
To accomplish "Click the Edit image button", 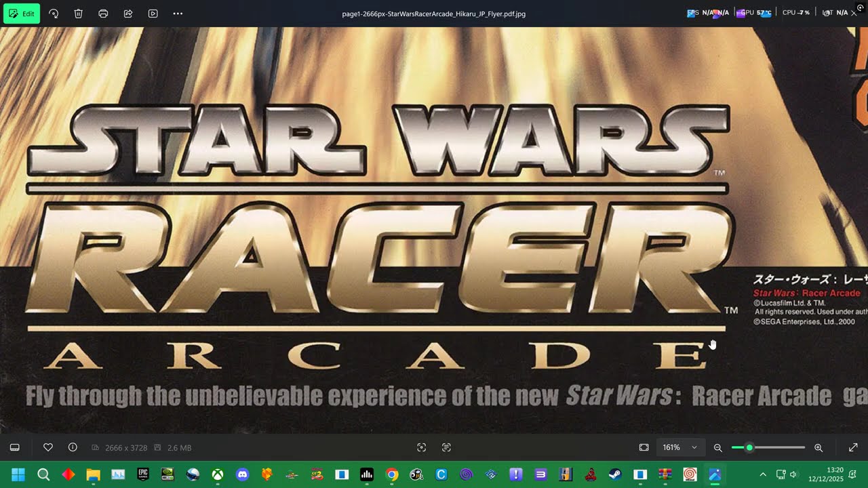I will (x=22, y=14).
